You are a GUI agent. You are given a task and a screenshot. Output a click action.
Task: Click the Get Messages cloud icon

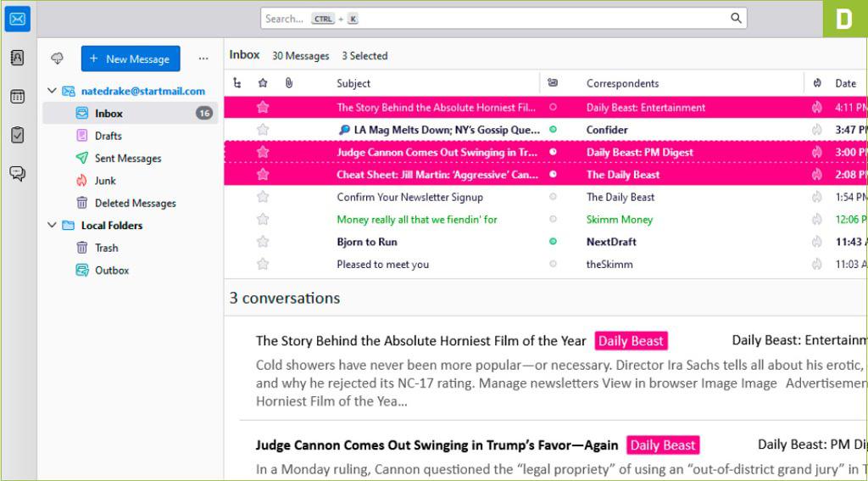[x=57, y=59]
